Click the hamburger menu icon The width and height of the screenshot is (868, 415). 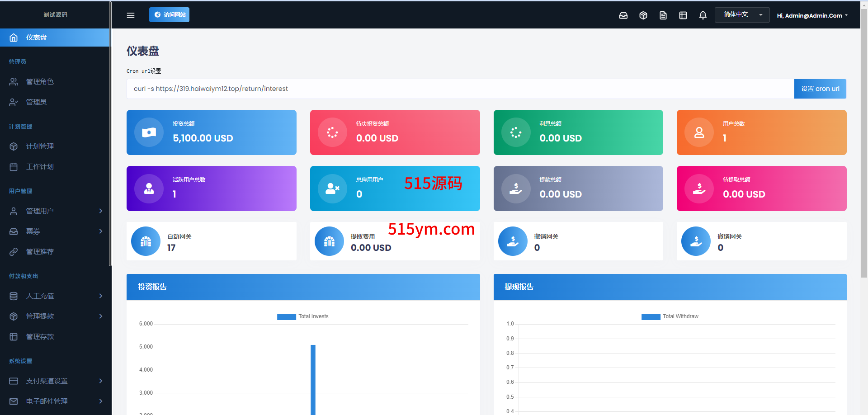131,15
